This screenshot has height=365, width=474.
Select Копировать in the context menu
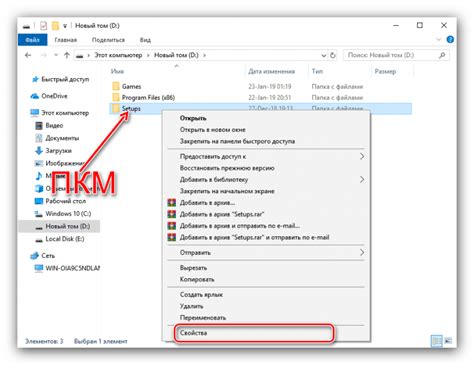tap(197, 279)
